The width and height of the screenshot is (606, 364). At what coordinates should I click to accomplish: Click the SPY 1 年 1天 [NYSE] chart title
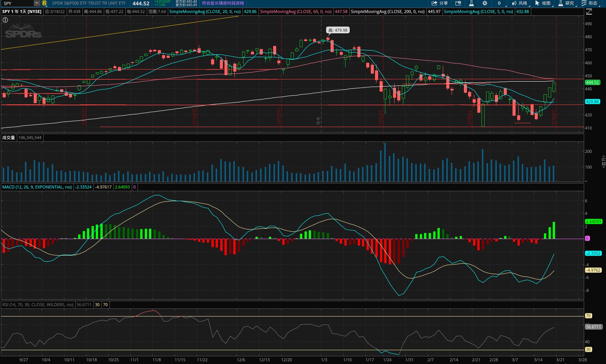22,11
